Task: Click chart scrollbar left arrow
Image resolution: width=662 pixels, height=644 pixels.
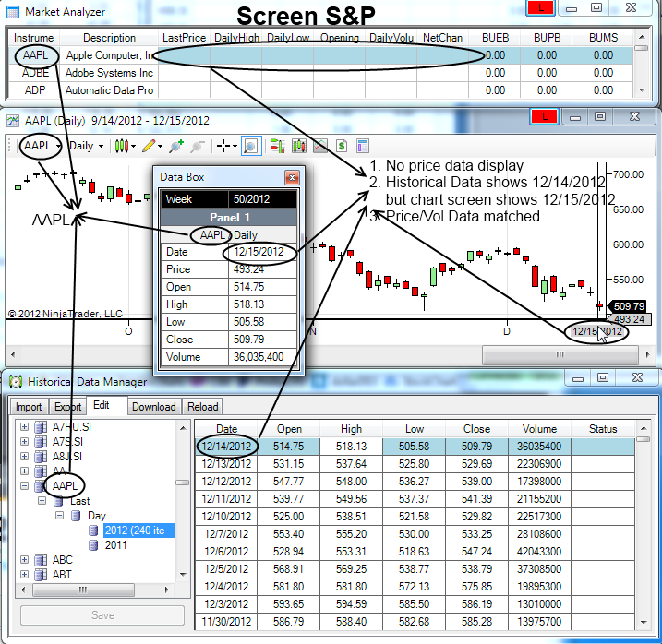Action: pyautogui.click(x=13, y=354)
